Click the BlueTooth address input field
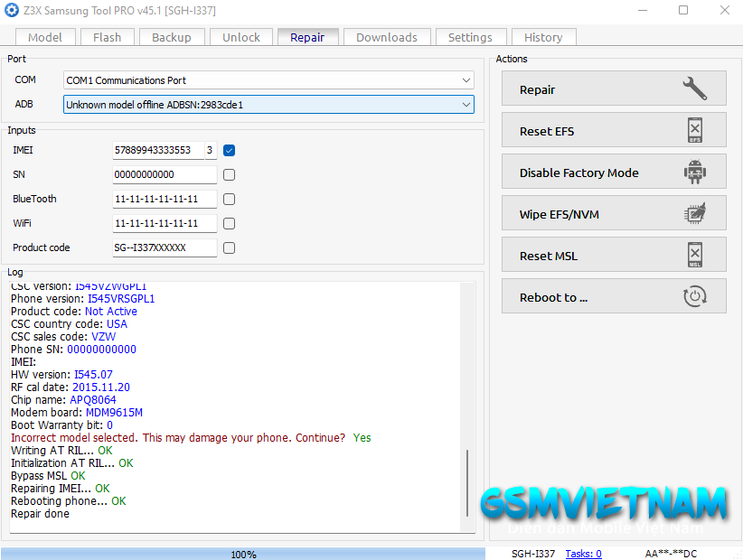The width and height of the screenshot is (743, 560). pos(165,200)
